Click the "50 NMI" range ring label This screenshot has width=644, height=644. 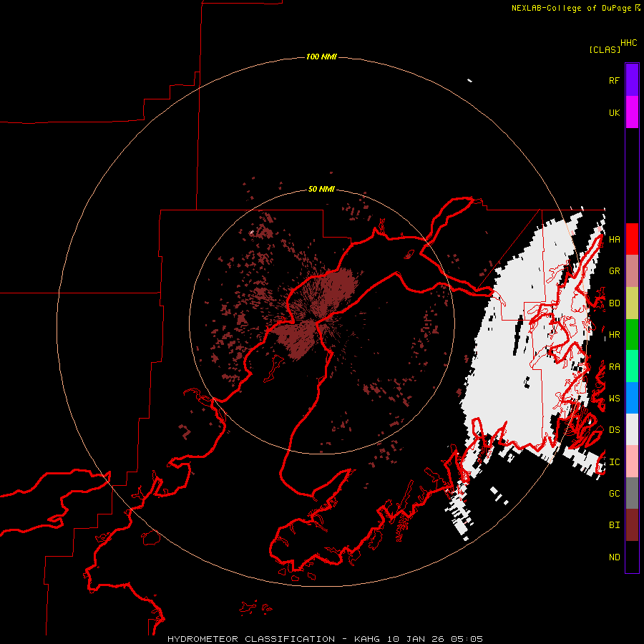coord(321,190)
